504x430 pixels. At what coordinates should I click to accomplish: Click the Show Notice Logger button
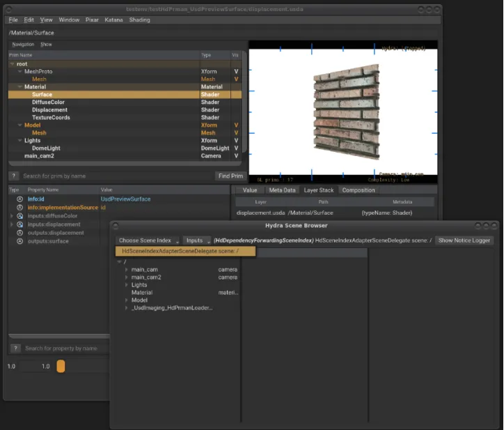click(x=464, y=240)
